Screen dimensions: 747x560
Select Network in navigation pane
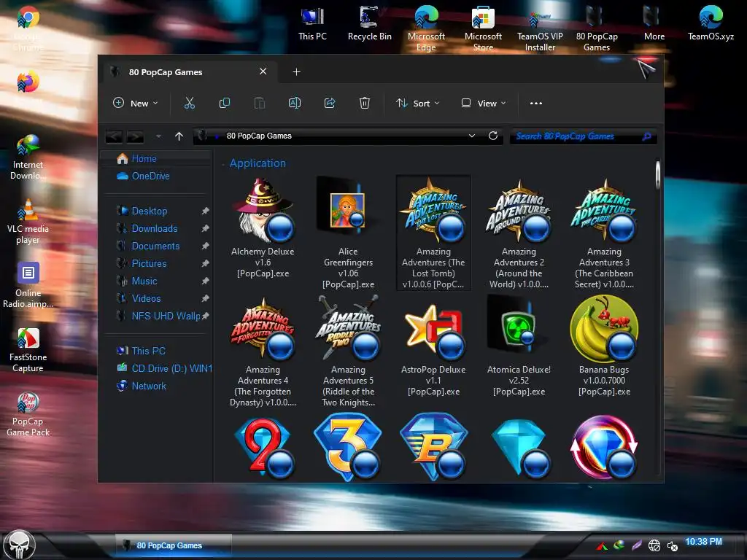[x=156, y=386]
